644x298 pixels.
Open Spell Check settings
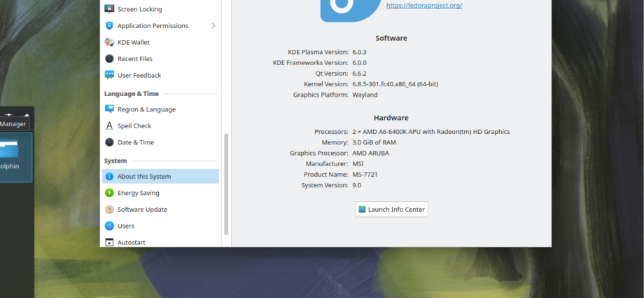tap(160, 126)
